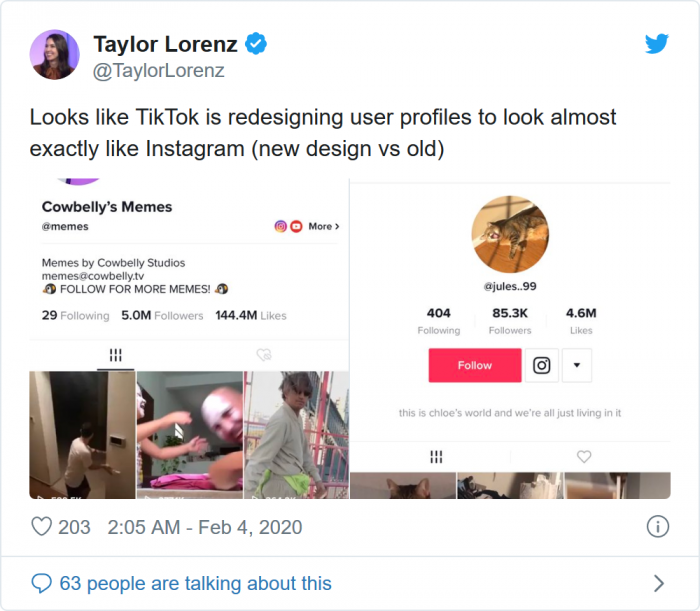Expand conversation with right chevron arrow

658,583
